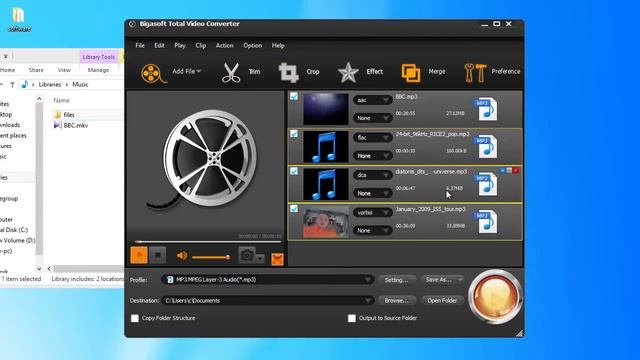Click the Setting... button
The height and width of the screenshot is (360, 640).
click(396, 280)
